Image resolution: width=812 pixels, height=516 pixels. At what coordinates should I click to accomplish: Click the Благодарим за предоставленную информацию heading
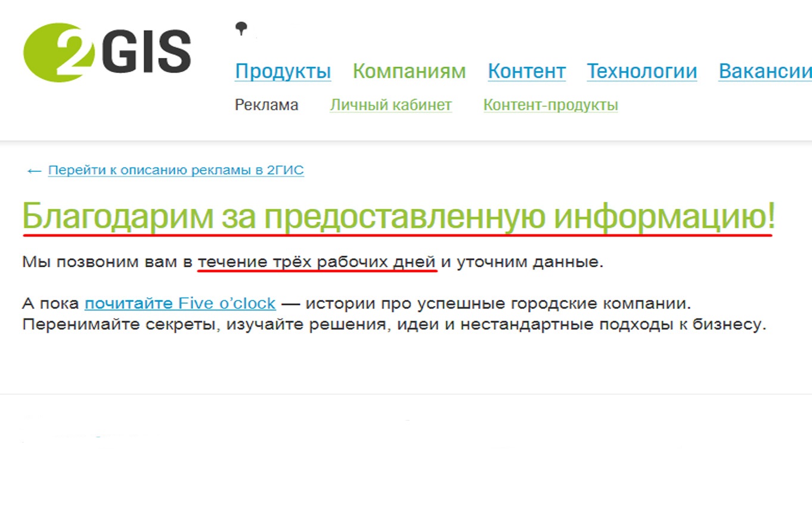[x=398, y=217]
